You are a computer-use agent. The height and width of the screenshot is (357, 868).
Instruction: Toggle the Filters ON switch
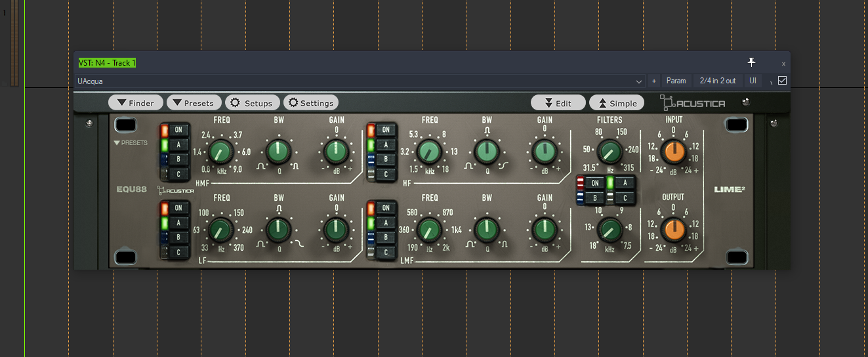594,183
